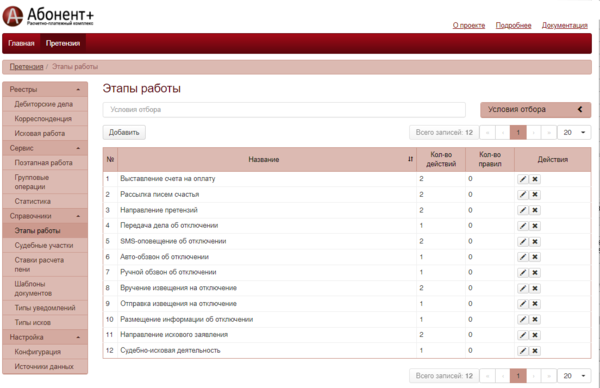
Task: Open Конфигурация in sidebar
Action: coord(45,352)
